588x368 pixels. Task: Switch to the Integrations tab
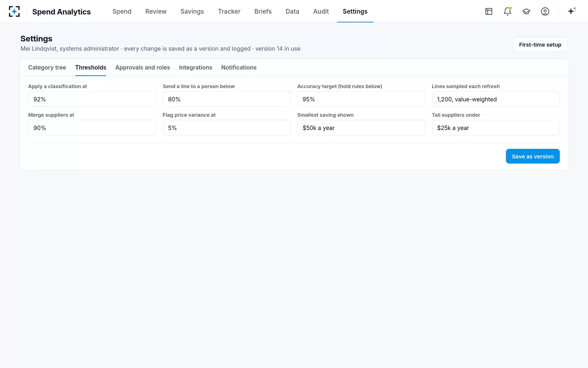196,67
